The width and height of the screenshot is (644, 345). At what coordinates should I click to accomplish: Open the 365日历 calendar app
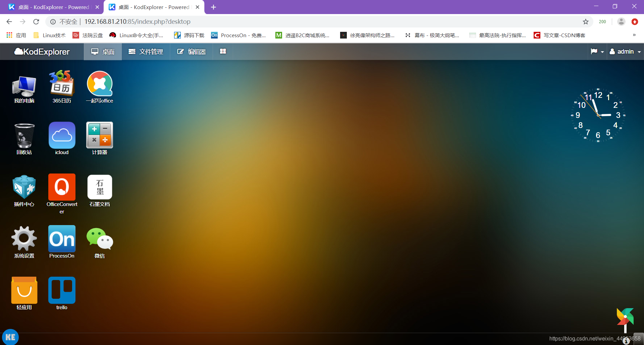(x=62, y=86)
